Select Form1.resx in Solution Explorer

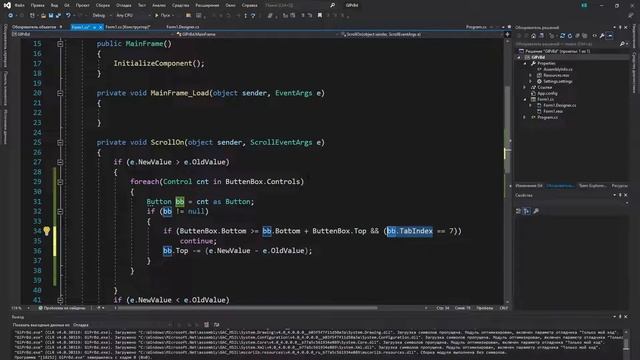553,111
